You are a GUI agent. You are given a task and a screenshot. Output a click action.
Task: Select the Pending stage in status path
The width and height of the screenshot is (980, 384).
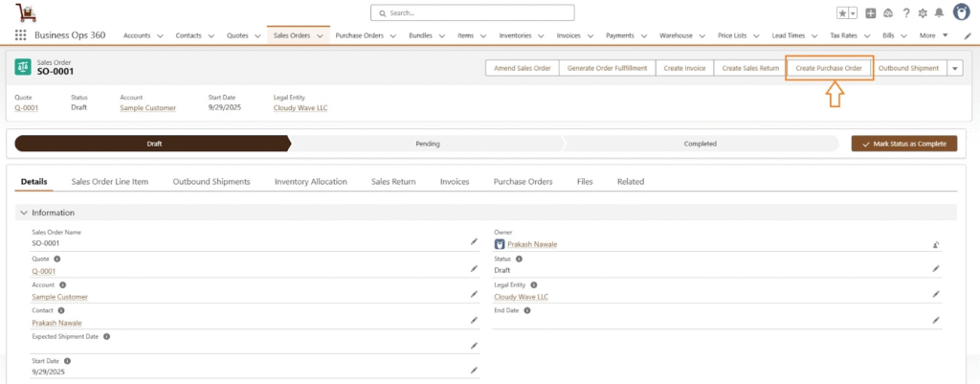pyautogui.click(x=427, y=144)
